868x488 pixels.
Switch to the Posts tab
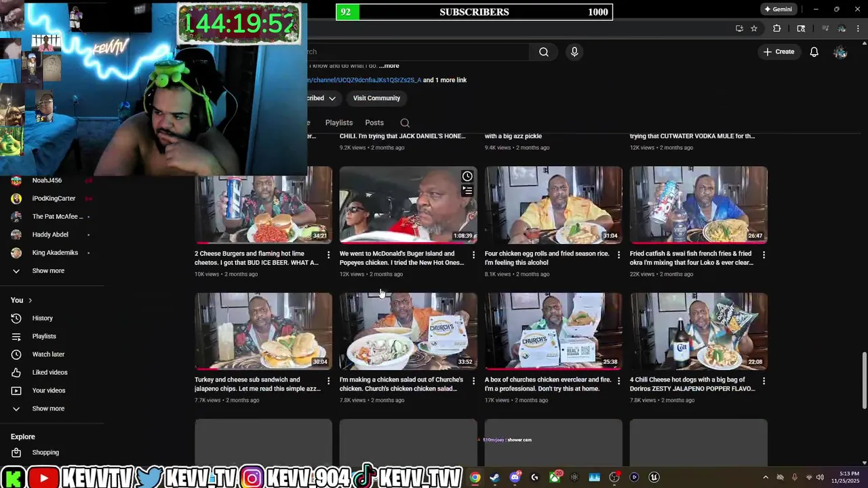click(x=374, y=123)
